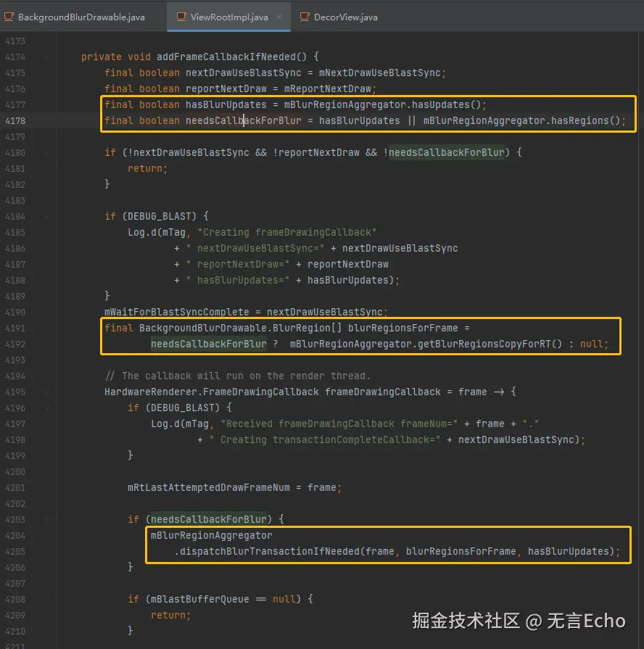The width and height of the screenshot is (644, 649).
Task: Click the " hasBlurUpdates=" string on line 4188
Action: (x=238, y=280)
